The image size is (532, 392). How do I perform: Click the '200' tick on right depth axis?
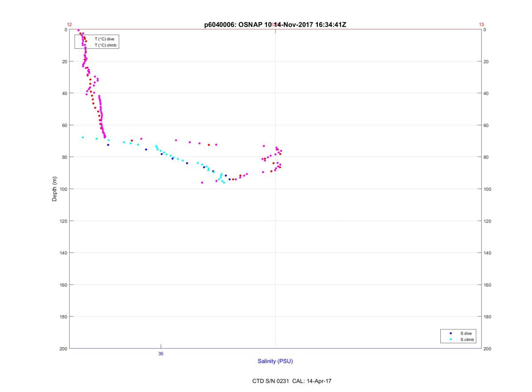[488, 349]
